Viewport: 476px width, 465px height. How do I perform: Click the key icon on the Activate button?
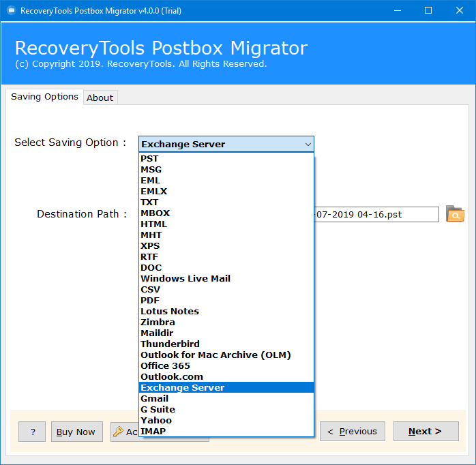tap(118, 432)
